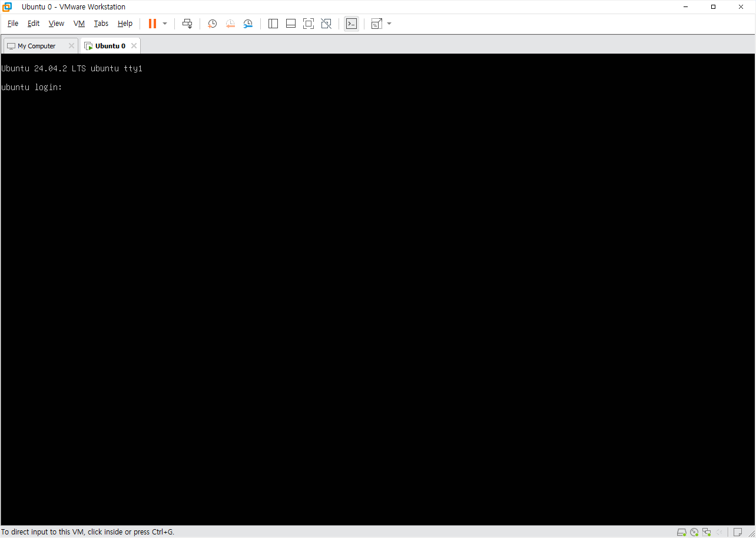
Task: Close the My Computer tab
Action: tap(71, 46)
